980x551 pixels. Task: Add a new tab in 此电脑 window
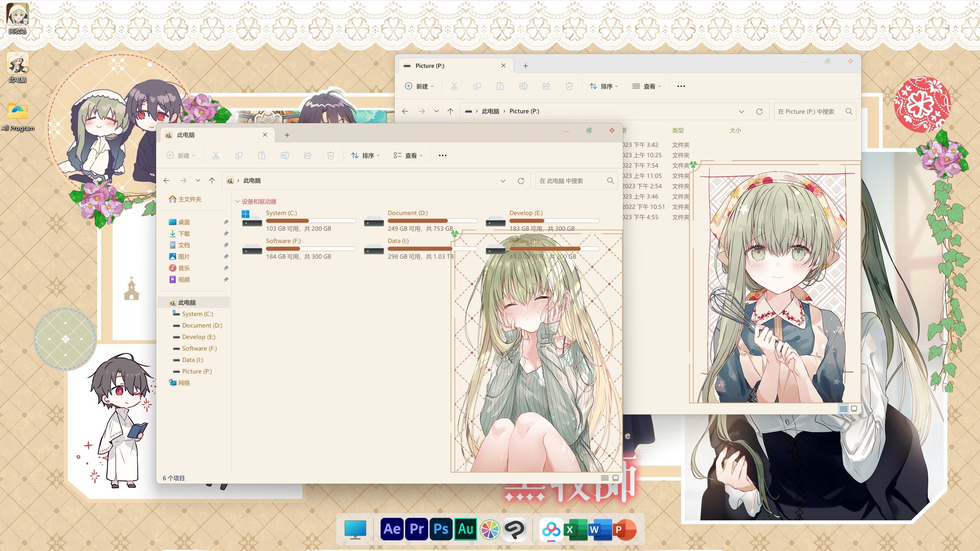287,135
